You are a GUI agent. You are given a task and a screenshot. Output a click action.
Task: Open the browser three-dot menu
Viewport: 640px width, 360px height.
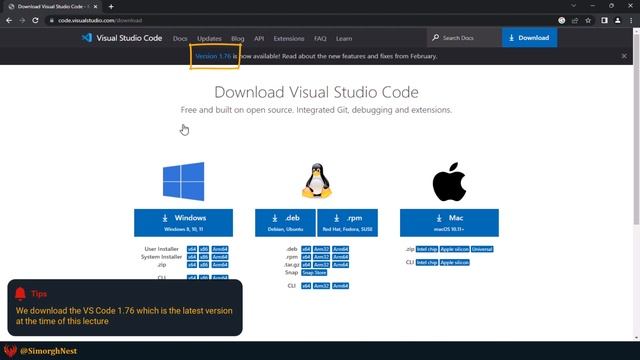click(x=631, y=20)
